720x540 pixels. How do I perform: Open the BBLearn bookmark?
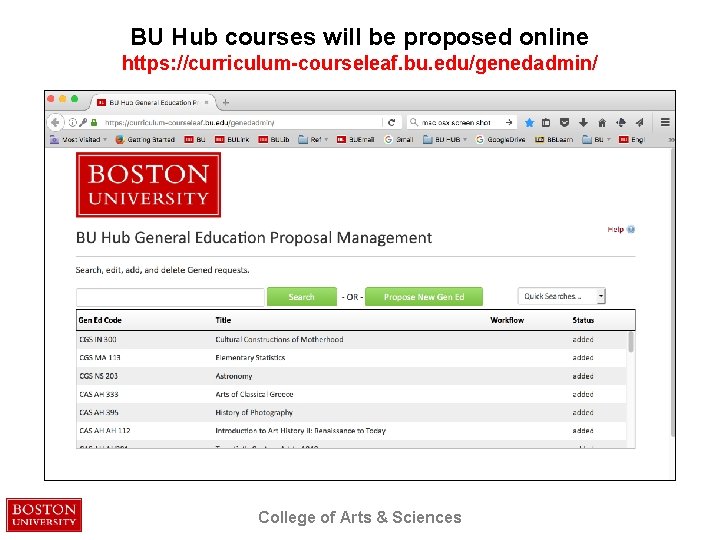[x=554, y=140]
